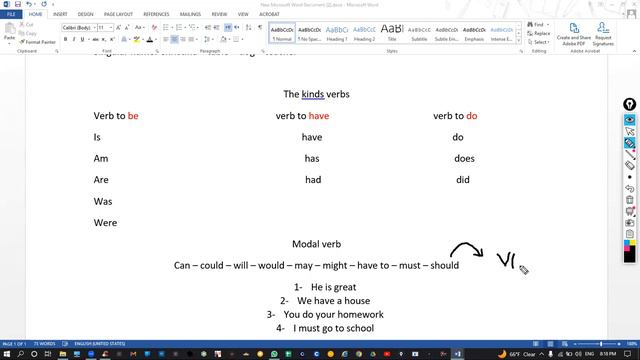Screen dimensions: 640x360
Task: Toggle Italic formatting
Action: [x=74, y=40]
